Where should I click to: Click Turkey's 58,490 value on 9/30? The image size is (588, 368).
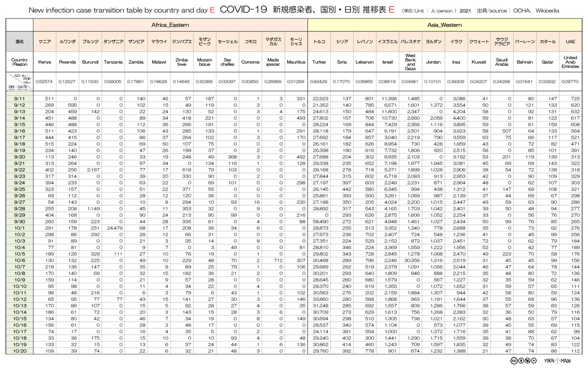(x=320, y=221)
